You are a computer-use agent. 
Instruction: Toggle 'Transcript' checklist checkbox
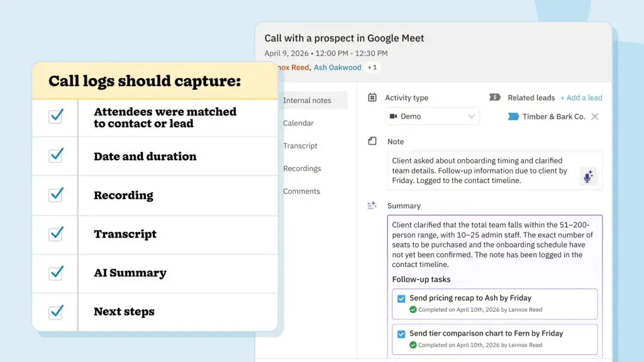[56, 234]
